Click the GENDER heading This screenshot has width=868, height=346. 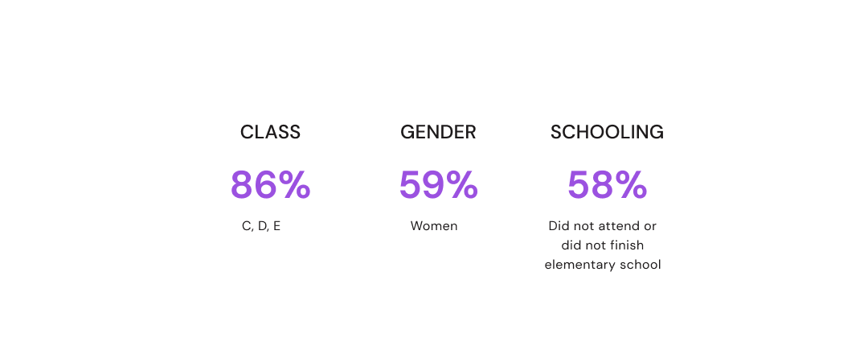pyautogui.click(x=438, y=132)
